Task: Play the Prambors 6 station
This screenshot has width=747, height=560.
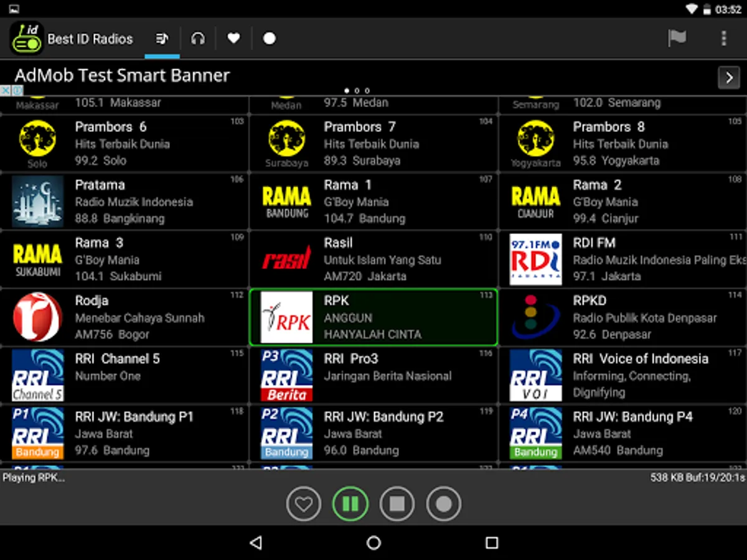Action: [124, 144]
